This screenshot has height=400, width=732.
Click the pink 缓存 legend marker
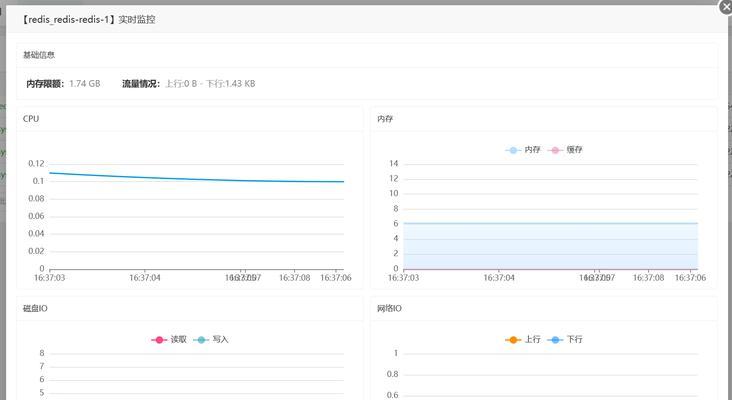[x=555, y=150]
